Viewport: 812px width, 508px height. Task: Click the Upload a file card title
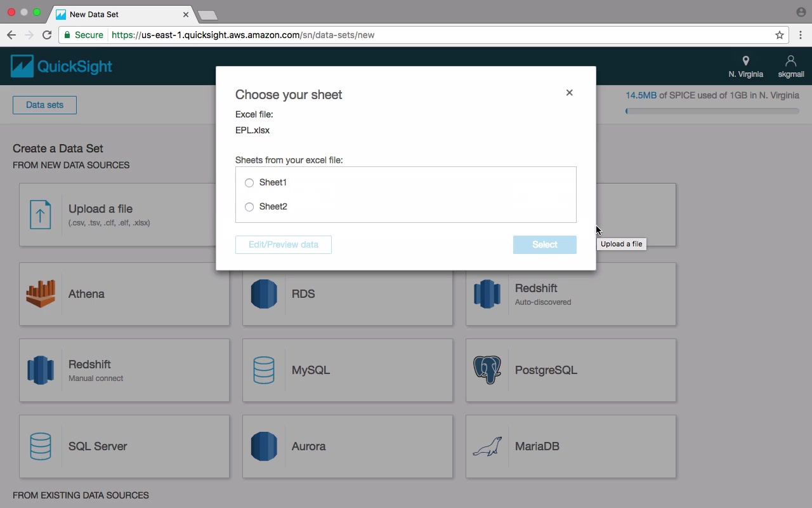click(x=100, y=209)
